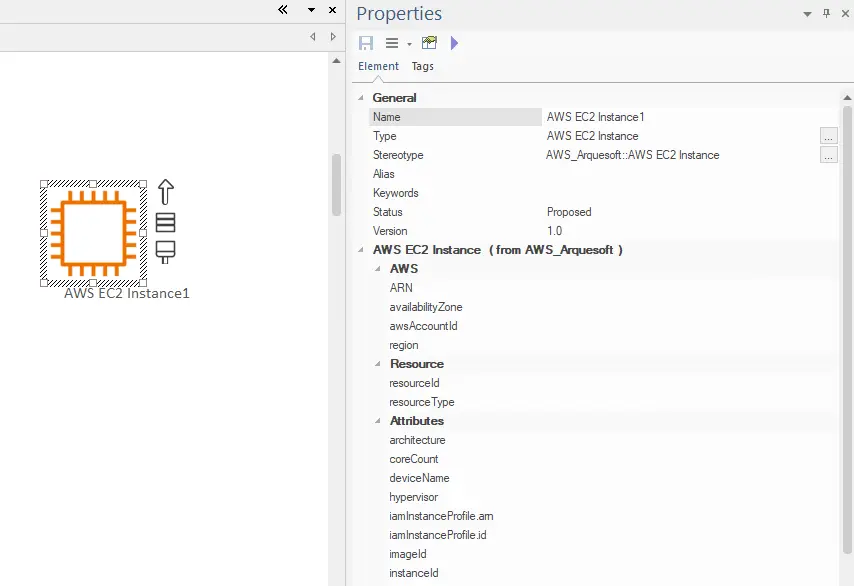
Task: Select the resourceId property
Action: (x=414, y=383)
